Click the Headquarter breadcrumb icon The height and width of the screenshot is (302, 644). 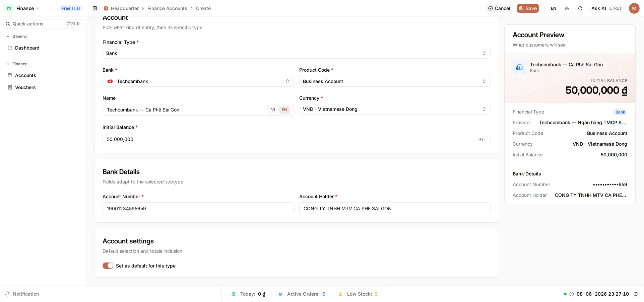point(106,8)
